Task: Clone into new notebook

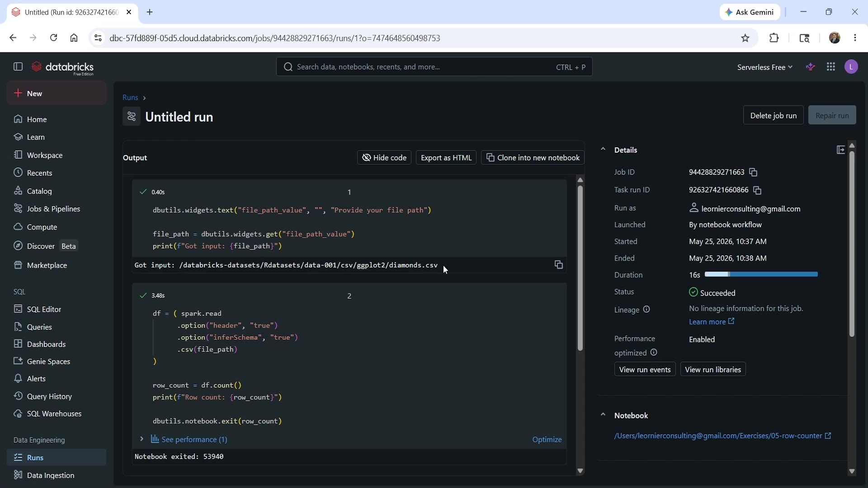Action: 533,158
